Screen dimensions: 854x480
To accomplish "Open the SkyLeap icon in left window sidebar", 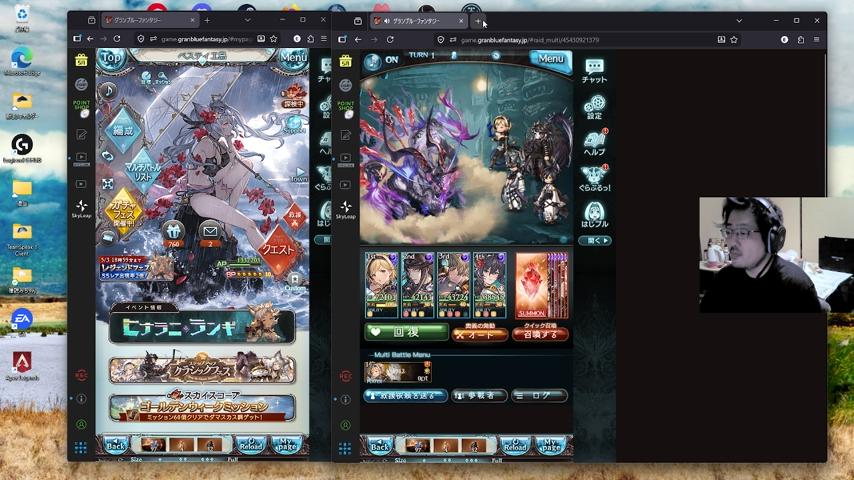I will [x=81, y=208].
